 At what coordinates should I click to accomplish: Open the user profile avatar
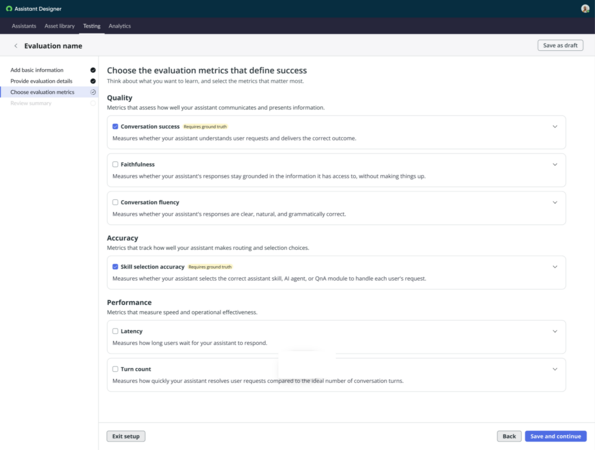coord(585,8)
